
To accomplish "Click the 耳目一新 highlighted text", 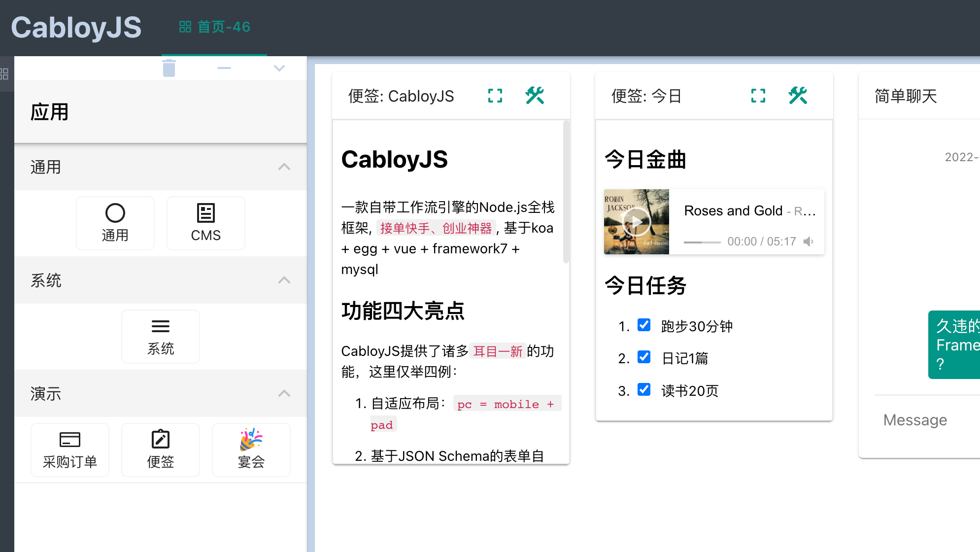I will [498, 351].
